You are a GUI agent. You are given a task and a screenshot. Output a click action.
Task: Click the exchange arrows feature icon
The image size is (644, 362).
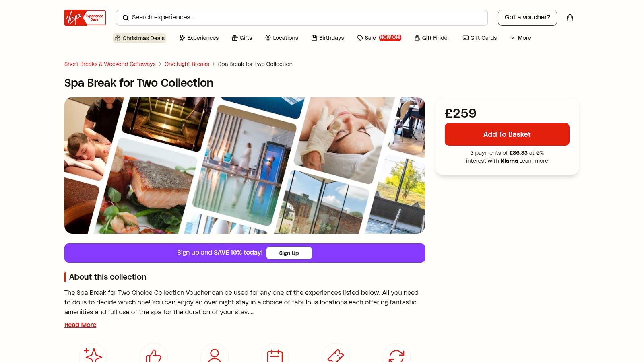(396, 354)
